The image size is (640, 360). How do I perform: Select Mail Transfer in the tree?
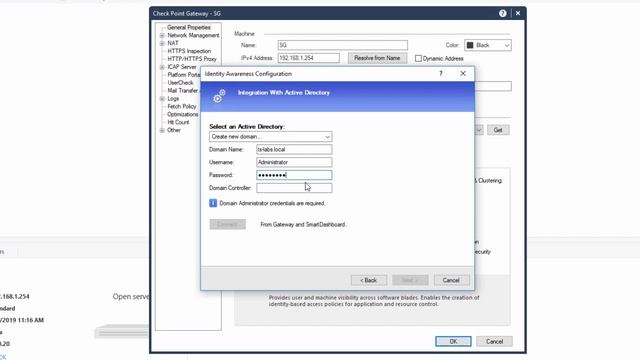[182, 91]
